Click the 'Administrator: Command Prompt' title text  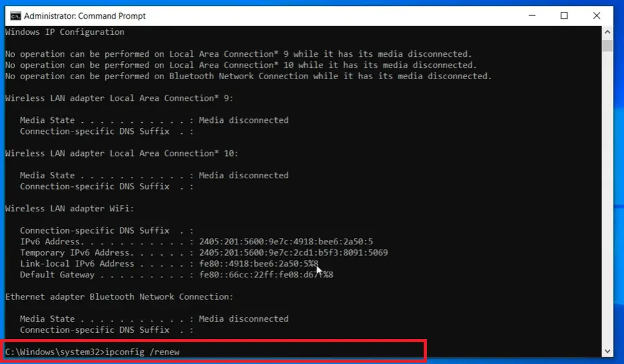[x=85, y=16]
